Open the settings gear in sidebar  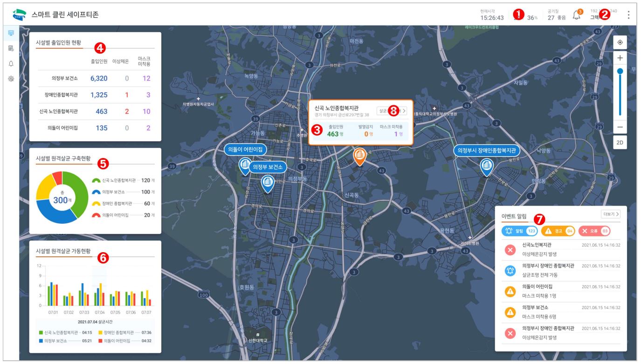[x=11, y=79]
